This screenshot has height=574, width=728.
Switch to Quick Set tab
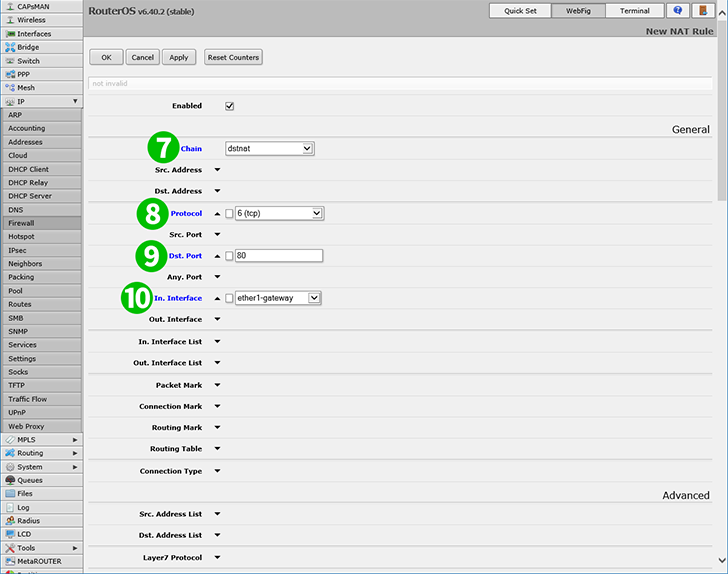point(520,11)
